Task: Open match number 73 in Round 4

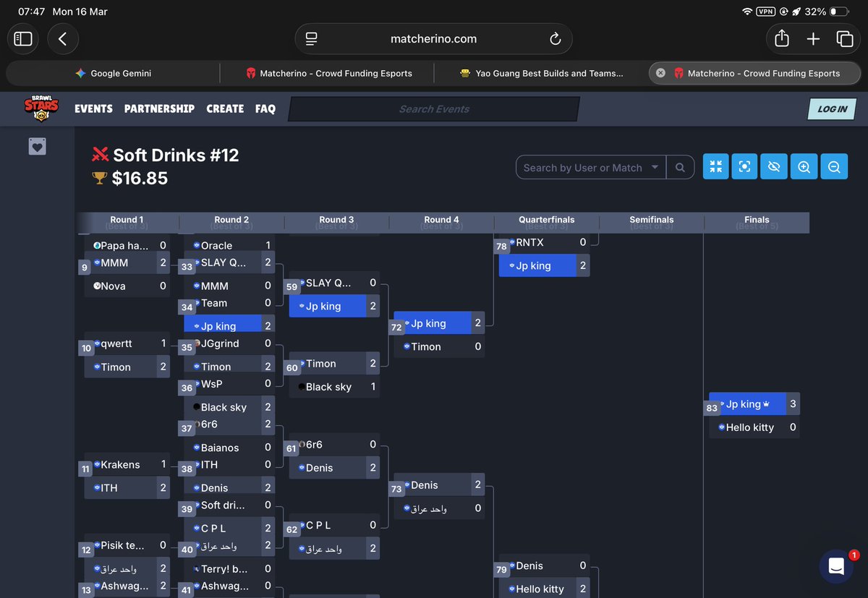Action: tap(396, 490)
